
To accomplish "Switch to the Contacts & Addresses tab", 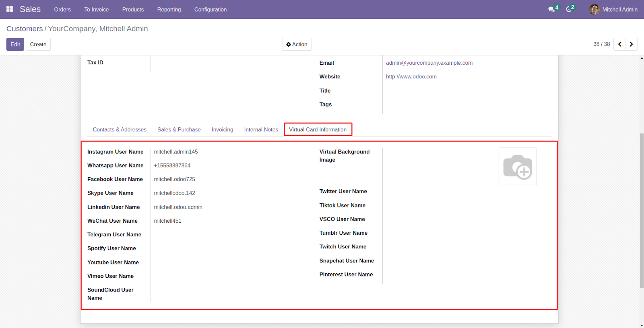I will [x=120, y=129].
